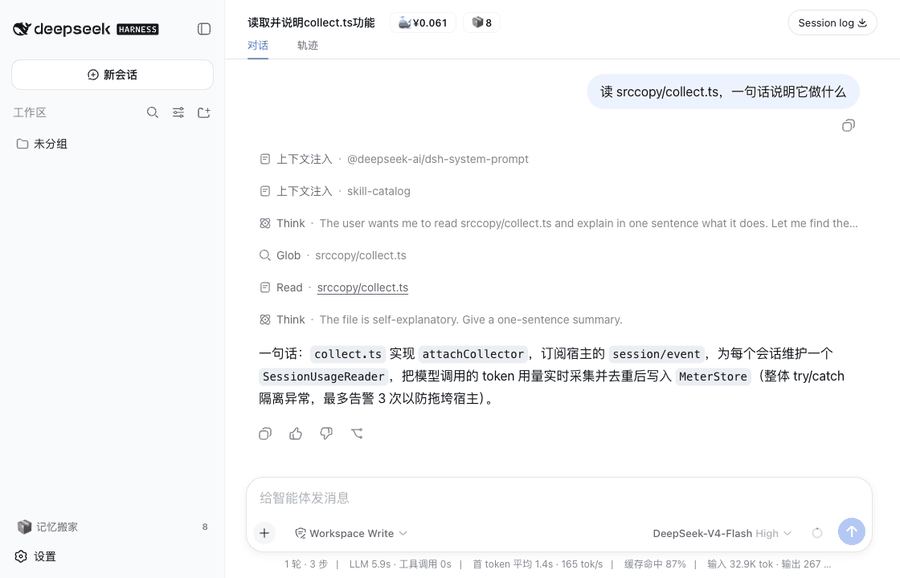Click the memory count badge showing 8
Screen dimensions: 900x578
(x=482, y=23)
